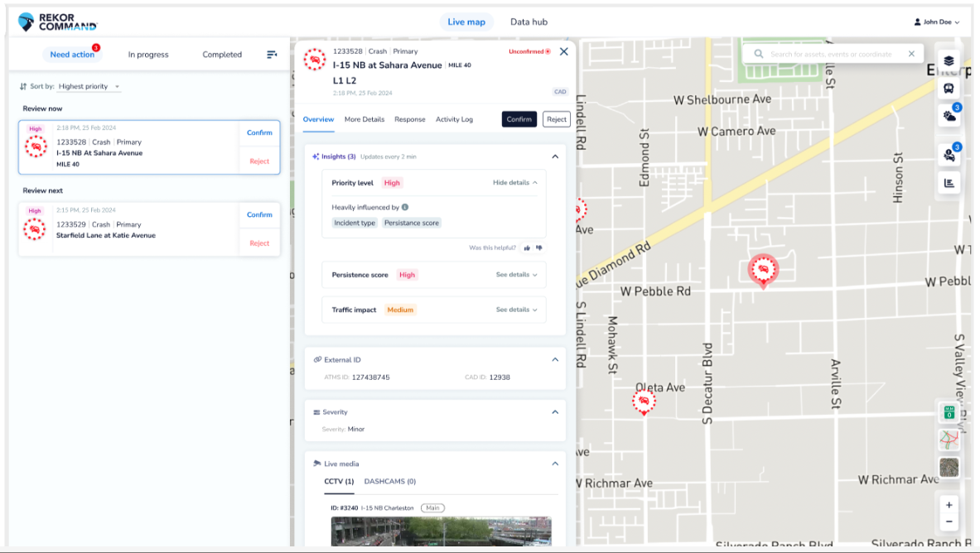This screenshot has width=980, height=553.
Task: Click the search magnifier icon
Action: click(759, 55)
